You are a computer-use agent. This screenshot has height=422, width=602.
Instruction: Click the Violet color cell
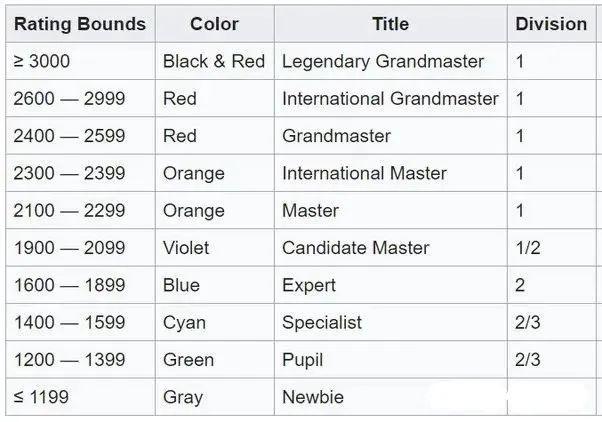188,248
